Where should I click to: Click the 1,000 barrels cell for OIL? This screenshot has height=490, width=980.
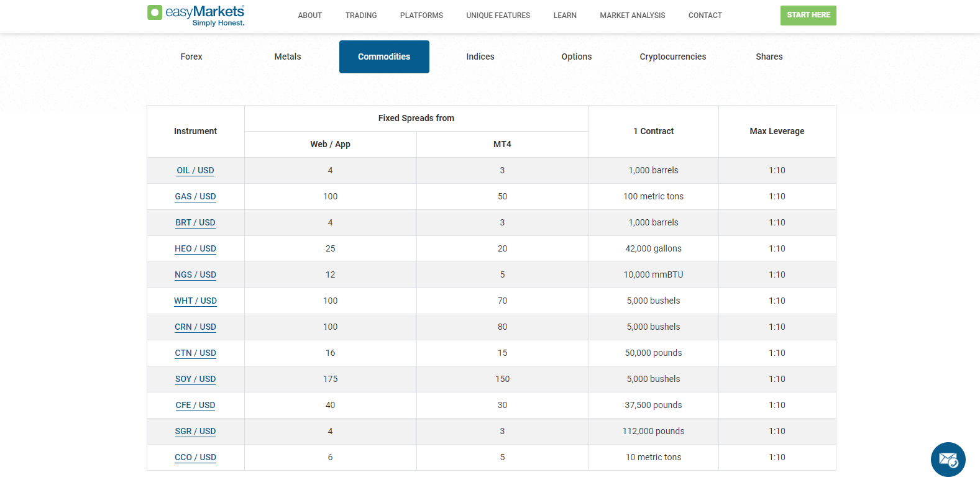click(653, 170)
